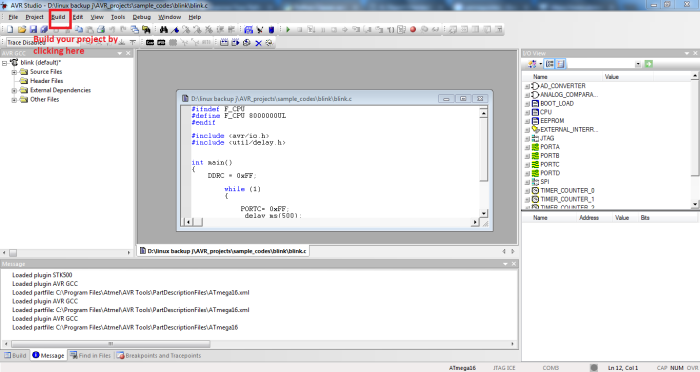Screen dimensions: 700x372
Task: Expand the PORTC I/O node
Action: [527, 165]
